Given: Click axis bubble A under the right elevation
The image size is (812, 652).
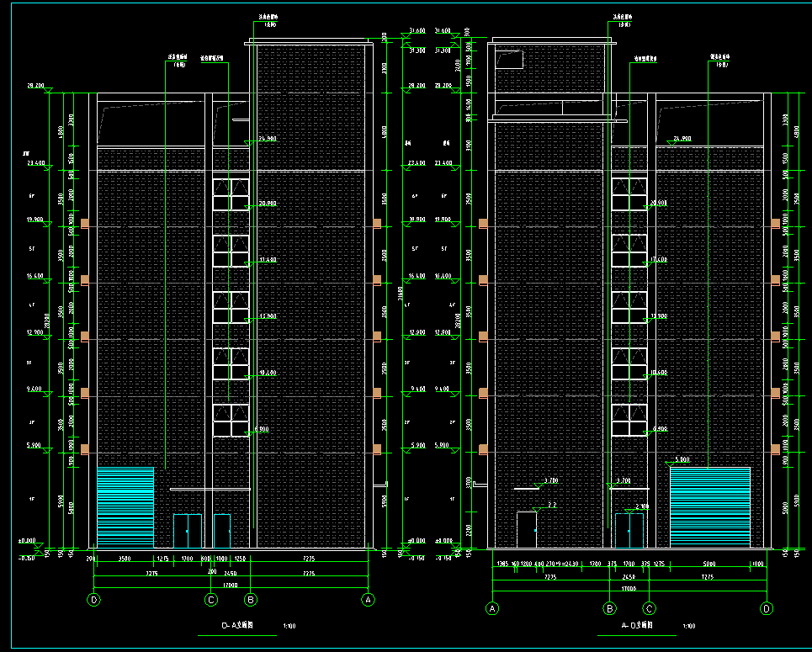Looking at the screenshot, I should (493, 607).
